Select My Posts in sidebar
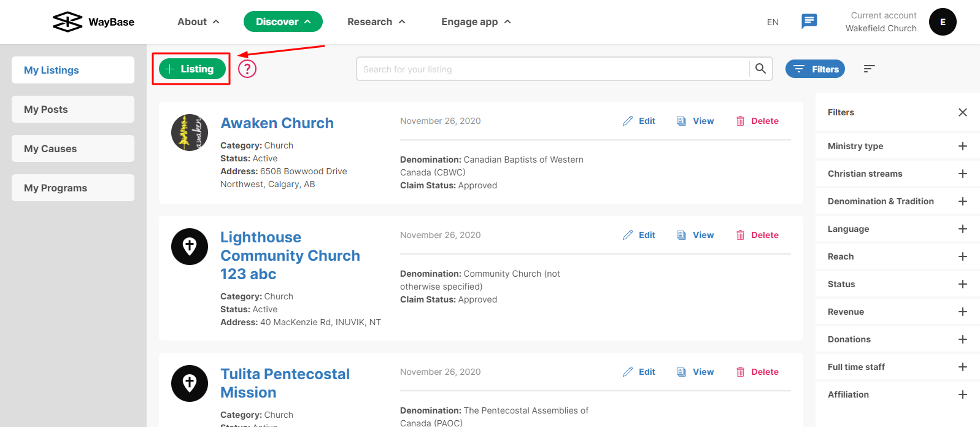980x427 pixels. pos(73,109)
